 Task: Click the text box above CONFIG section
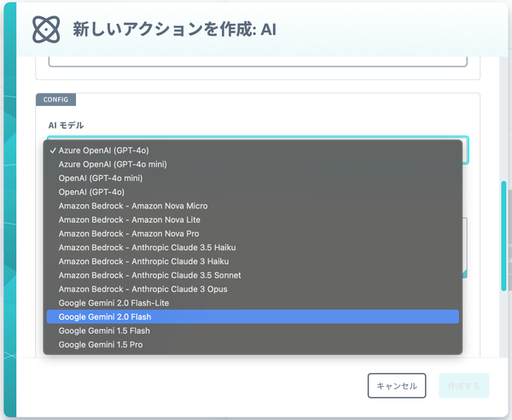tap(258, 61)
